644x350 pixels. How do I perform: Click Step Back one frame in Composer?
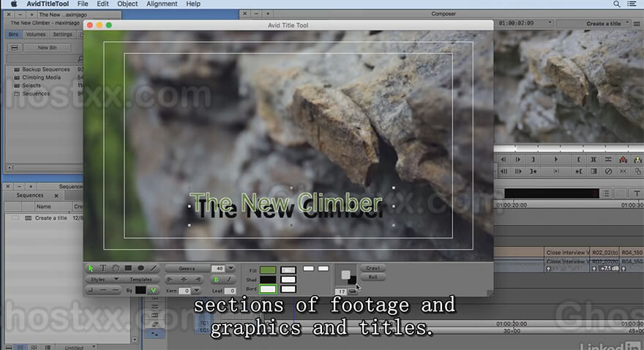(x=503, y=160)
